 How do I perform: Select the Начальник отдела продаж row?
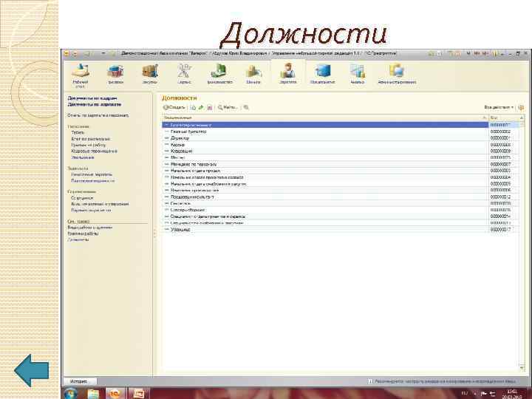coord(325,171)
